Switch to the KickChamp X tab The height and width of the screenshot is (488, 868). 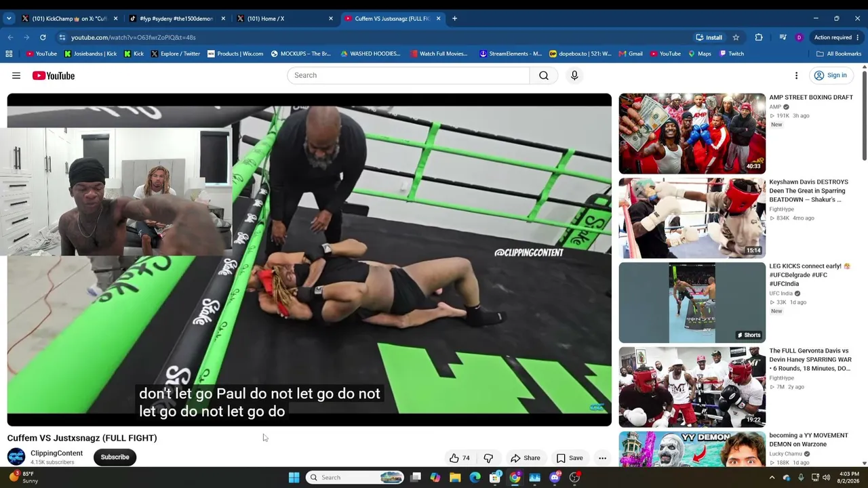tap(69, 18)
